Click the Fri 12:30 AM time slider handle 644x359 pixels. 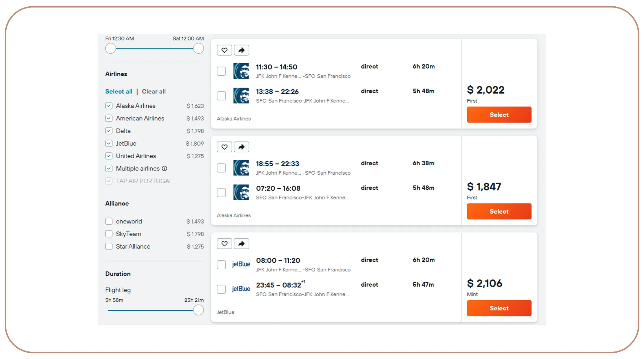110,48
